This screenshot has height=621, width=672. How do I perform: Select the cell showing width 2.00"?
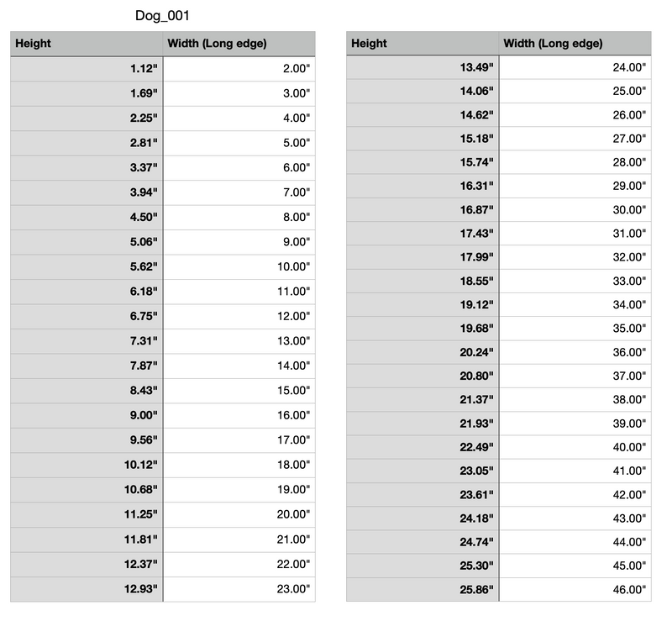[x=239, y=69]
